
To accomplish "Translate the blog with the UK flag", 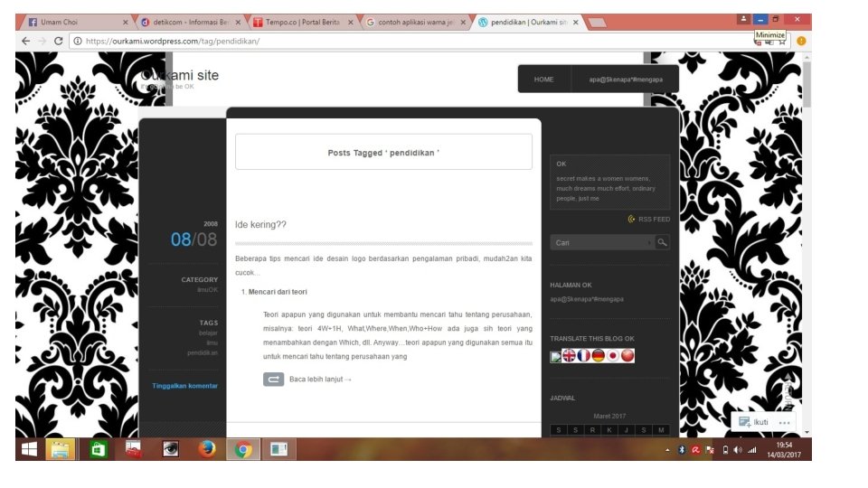I will (569, 356).
